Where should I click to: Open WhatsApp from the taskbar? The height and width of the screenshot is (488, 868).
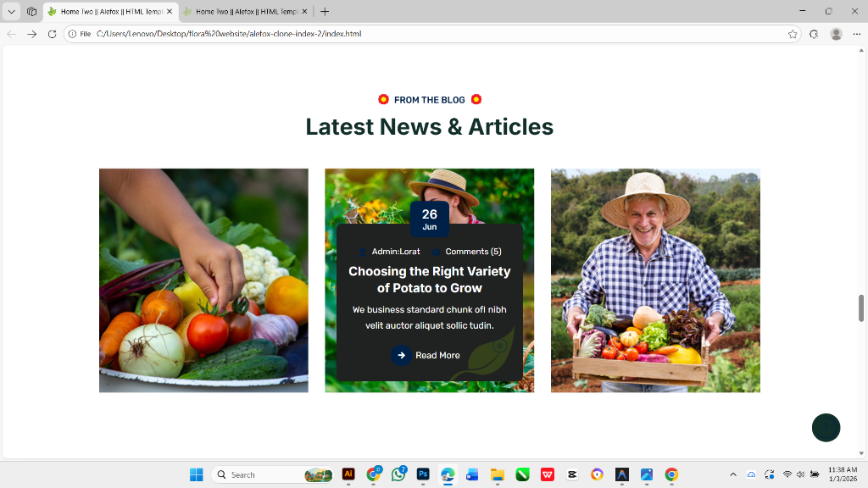pyautogui.click(x=398, y=474)
